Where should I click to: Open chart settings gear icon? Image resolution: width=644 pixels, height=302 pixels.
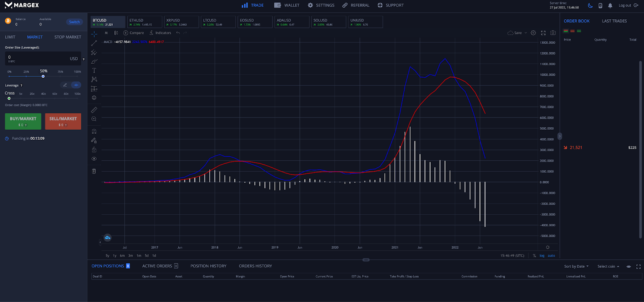[x=533, y=33]
